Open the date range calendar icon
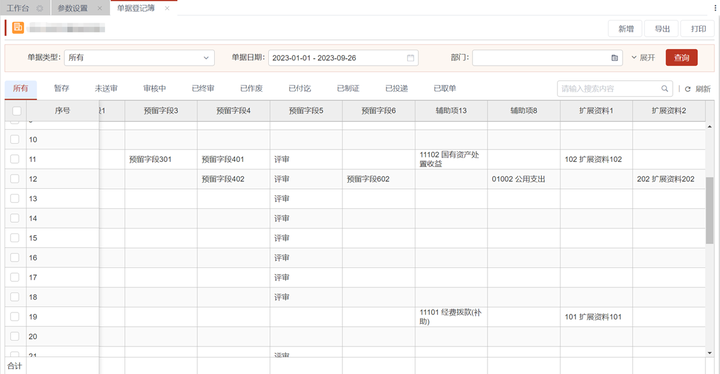Image resolution: width=720 pixels, height=374 pixels. (411, 58)
